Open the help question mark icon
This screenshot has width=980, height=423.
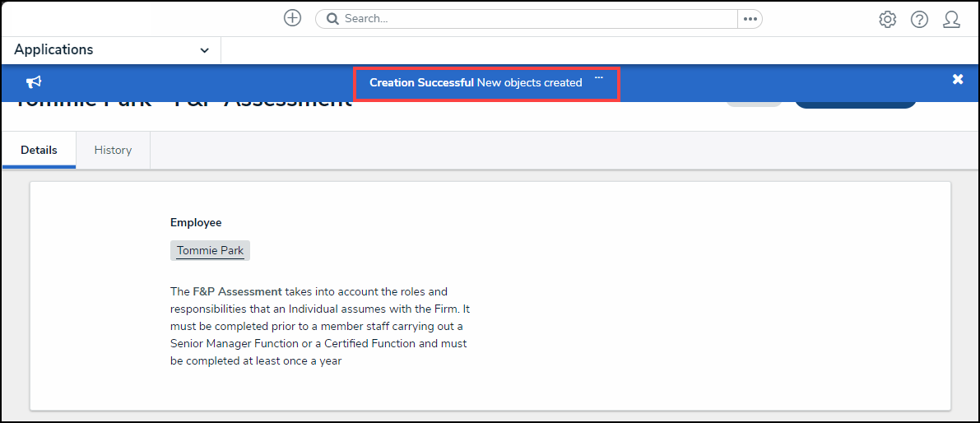coord(919,20)
